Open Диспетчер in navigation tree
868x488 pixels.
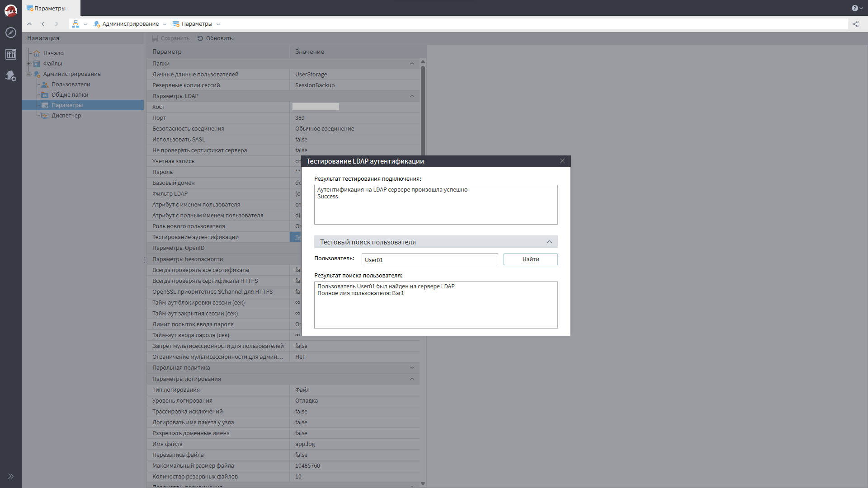[66, 116]
